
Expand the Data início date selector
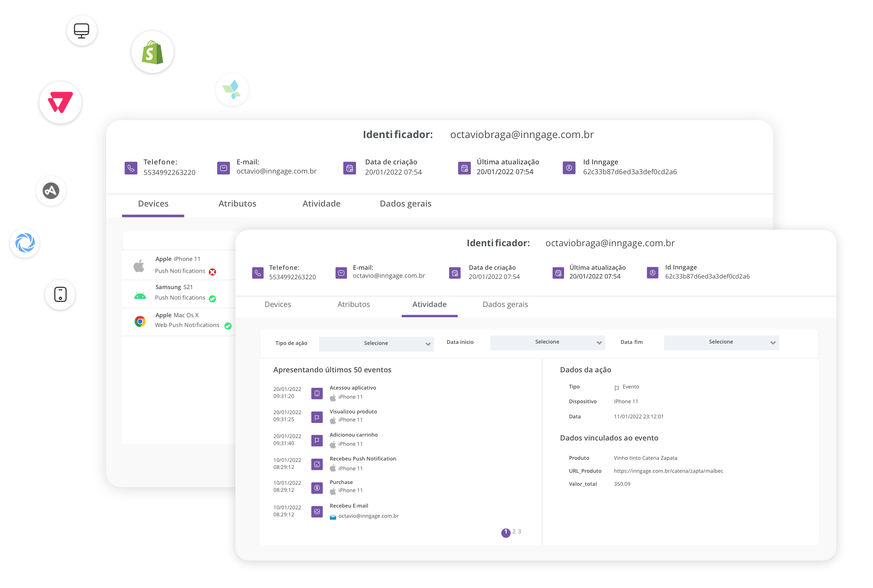547,342
